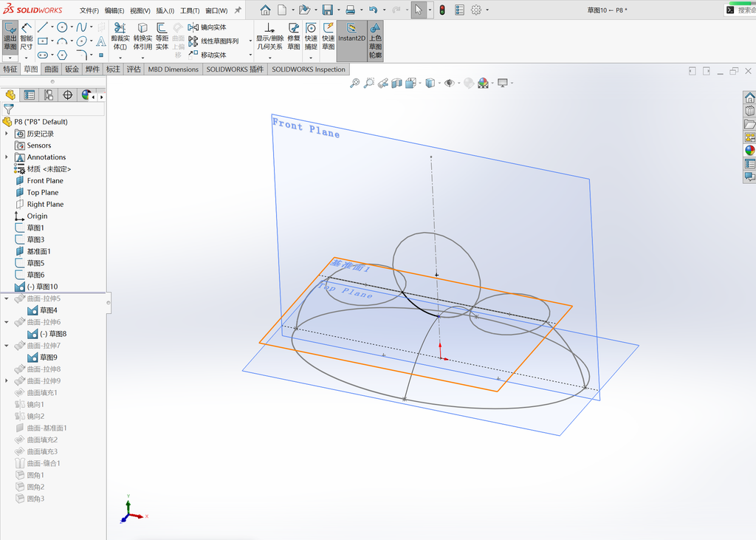Select the Sketch Text tool
Viewport: 756px width, 540px height.
coord(100,41)
